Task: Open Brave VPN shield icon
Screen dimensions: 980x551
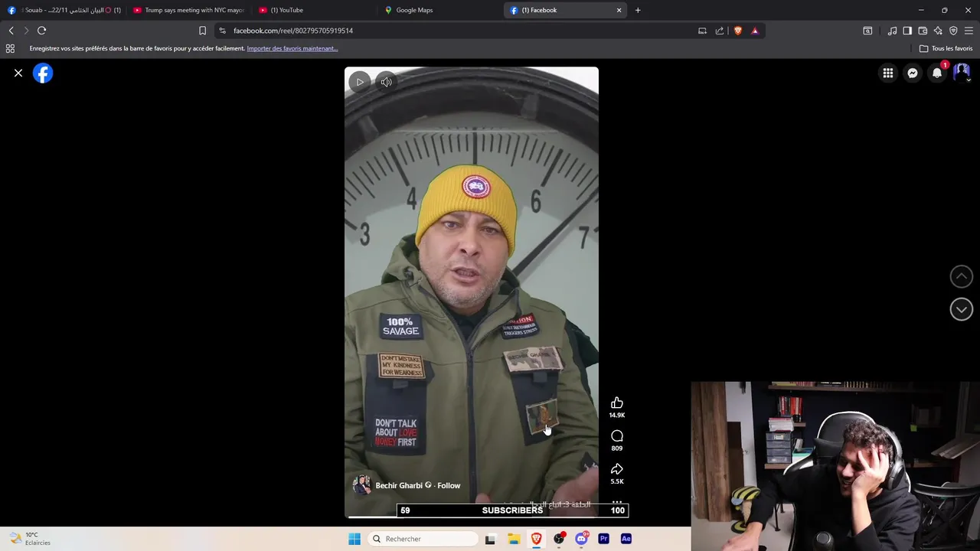Action: pos(953,31)
